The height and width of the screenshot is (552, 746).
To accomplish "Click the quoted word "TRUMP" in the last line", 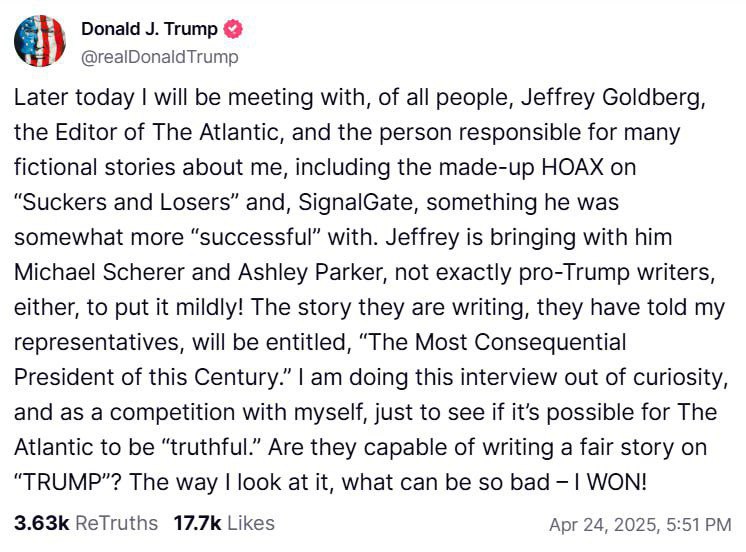I will (64, 481).
